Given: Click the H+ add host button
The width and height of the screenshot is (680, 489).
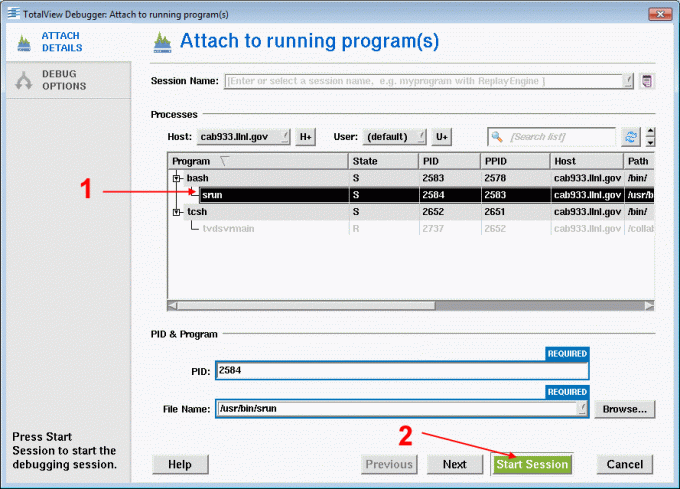Looking at the screenshot, I should click(x=305, y=137).
